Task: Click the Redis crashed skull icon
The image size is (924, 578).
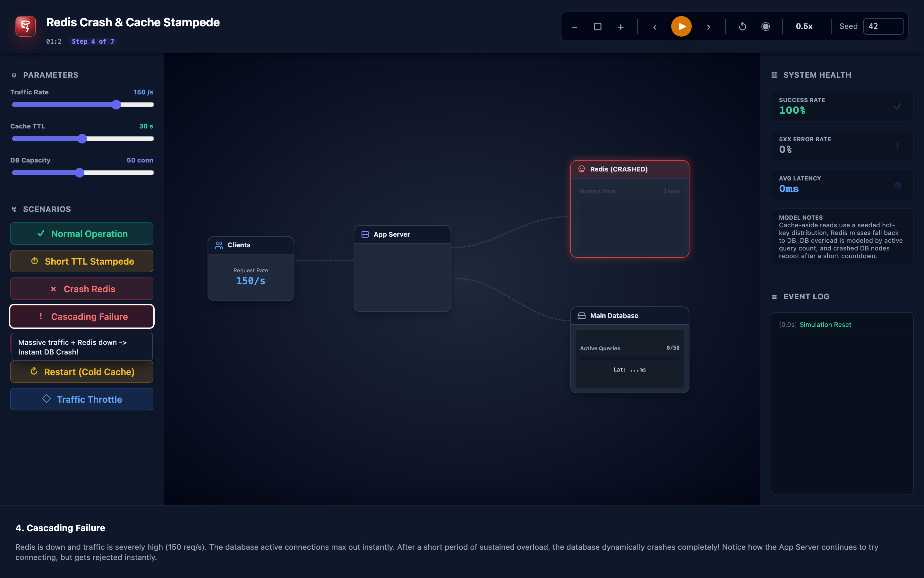Action: click(x=581, y=169)
